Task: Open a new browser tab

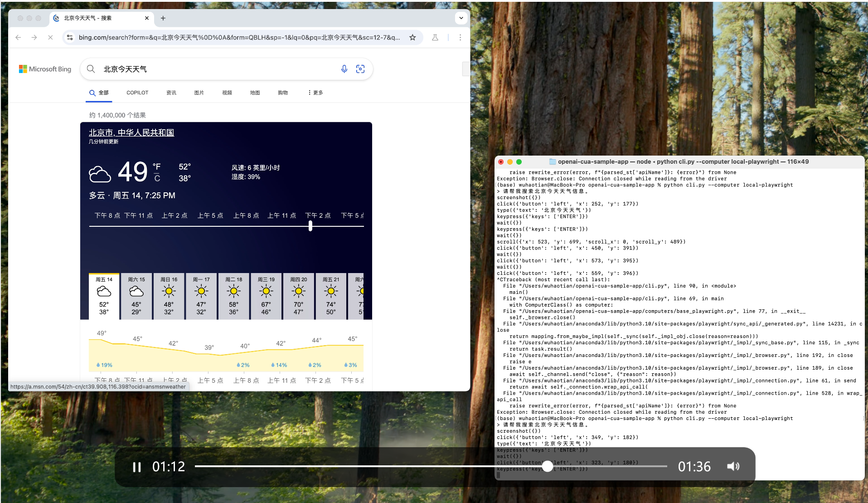Action: (x=163, y=18)
